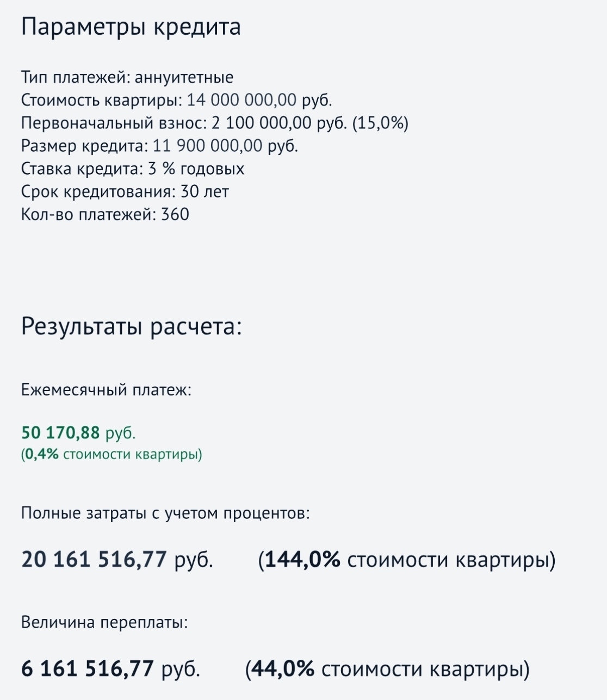Click the "Результаты расчета:" heading
The width and height of the screenshot is (607, 700).
[131, 326]
